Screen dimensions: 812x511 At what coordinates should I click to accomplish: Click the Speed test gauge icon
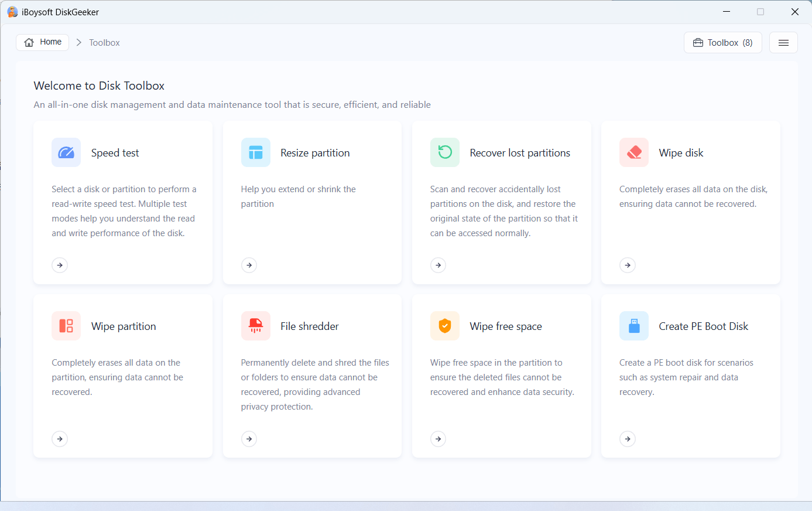[66, 152]
